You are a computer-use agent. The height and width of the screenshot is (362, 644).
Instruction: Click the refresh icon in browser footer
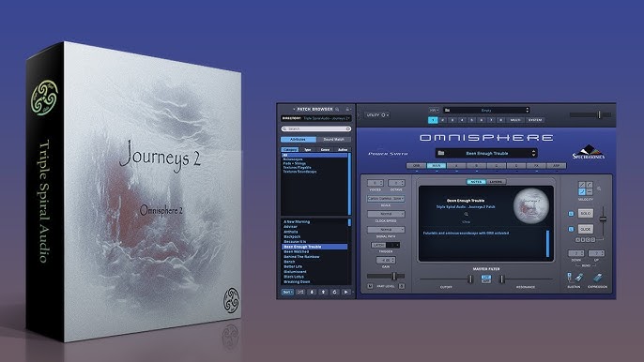pyautogui.click(x=335, y=292)
